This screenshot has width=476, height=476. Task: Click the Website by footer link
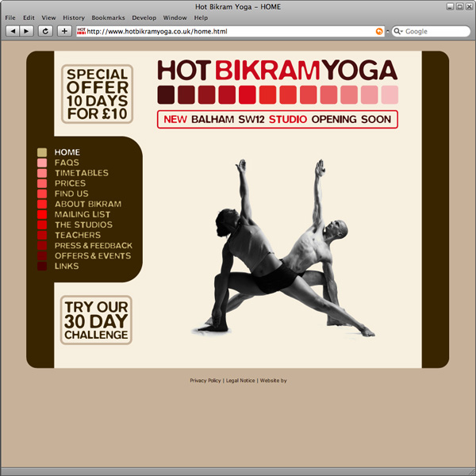coord(273,380)
